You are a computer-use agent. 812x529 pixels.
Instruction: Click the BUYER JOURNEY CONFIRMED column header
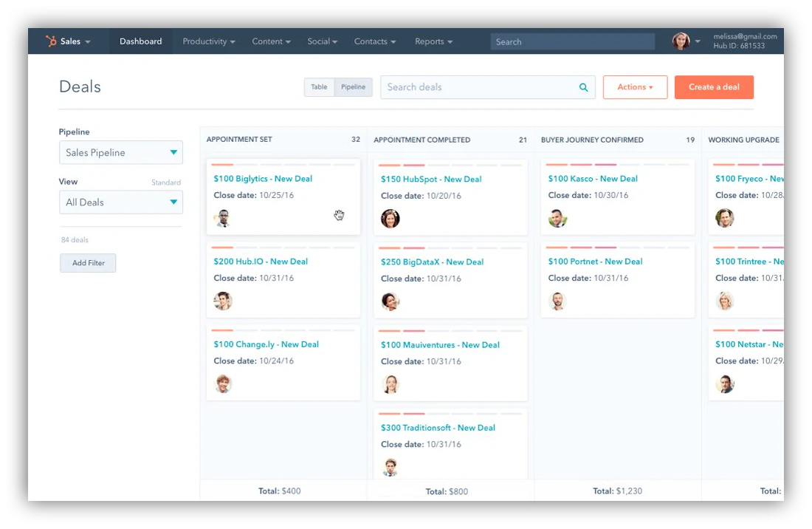click(592, 140)
